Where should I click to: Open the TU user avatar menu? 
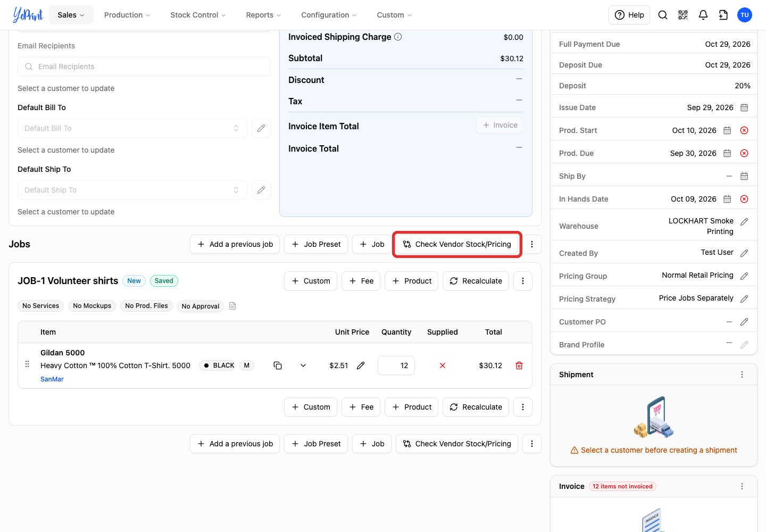pyautogui.click(x=745, y=15)
